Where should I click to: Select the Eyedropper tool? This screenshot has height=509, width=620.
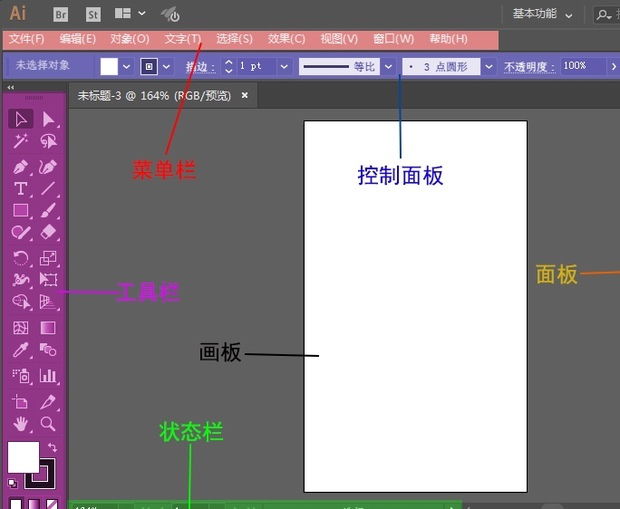coord(20,351)
